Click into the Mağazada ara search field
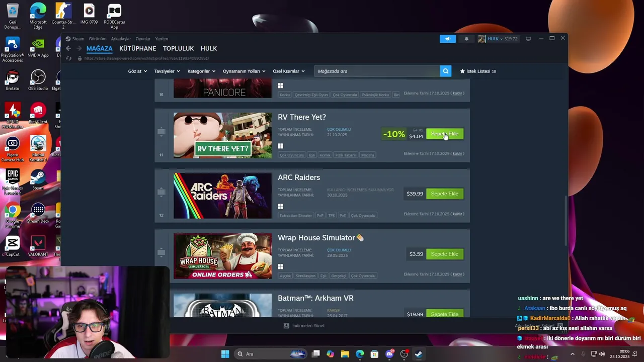 click(x=377, y=71)
